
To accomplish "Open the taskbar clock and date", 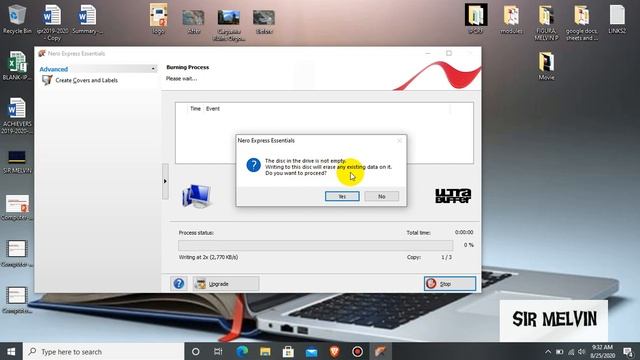I will pyautogui.click(x=602, y=351).
